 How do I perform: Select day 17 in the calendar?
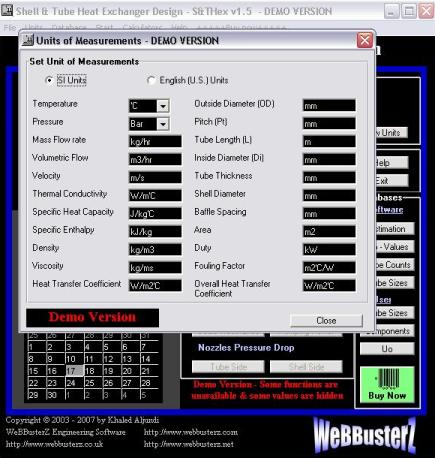point(74,371)
